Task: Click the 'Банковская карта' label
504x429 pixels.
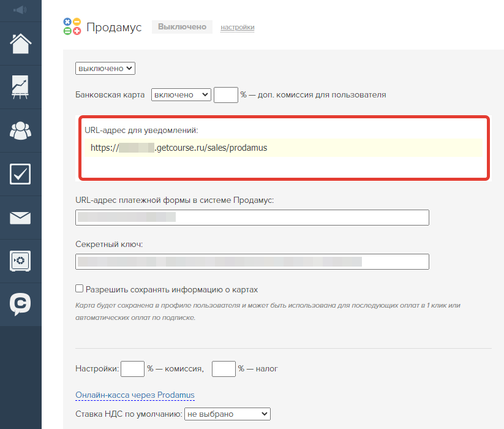Action: pos(110,95)
